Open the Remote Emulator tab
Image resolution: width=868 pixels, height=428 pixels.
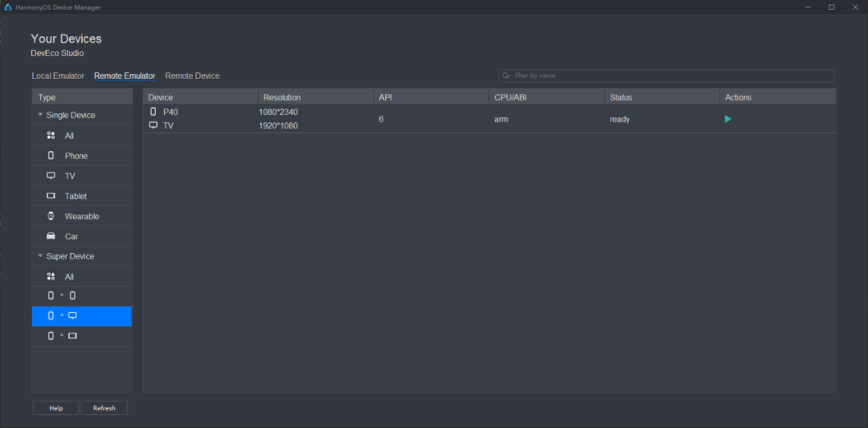coord(125,75)
